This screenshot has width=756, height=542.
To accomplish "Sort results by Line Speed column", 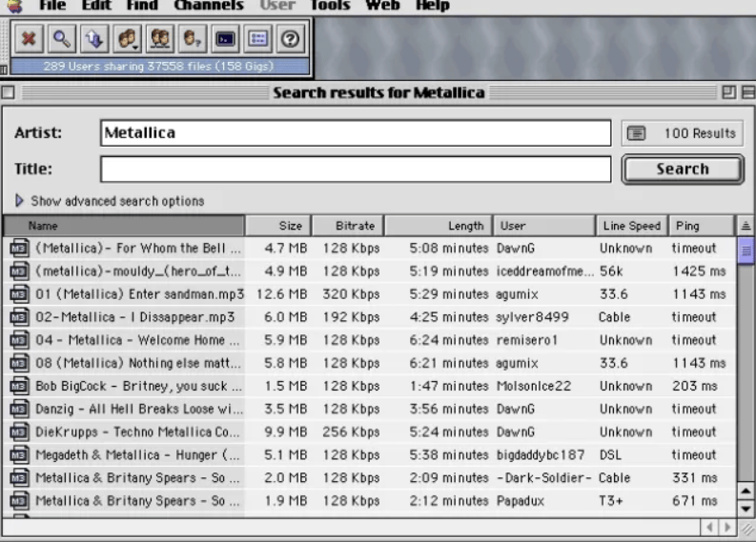I will click(632, 226).
